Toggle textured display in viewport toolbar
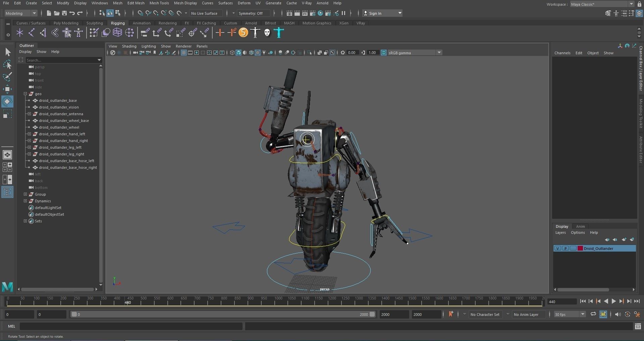 [x=258, y=53]
